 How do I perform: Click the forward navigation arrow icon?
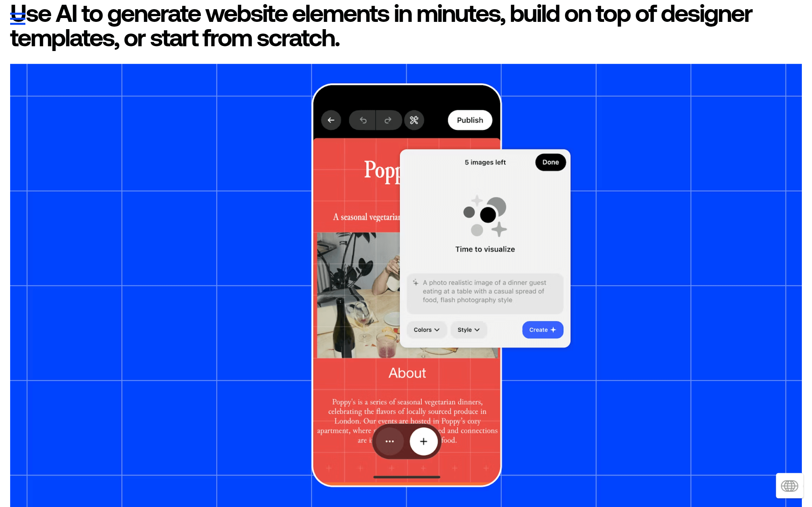tap(388, 120)
